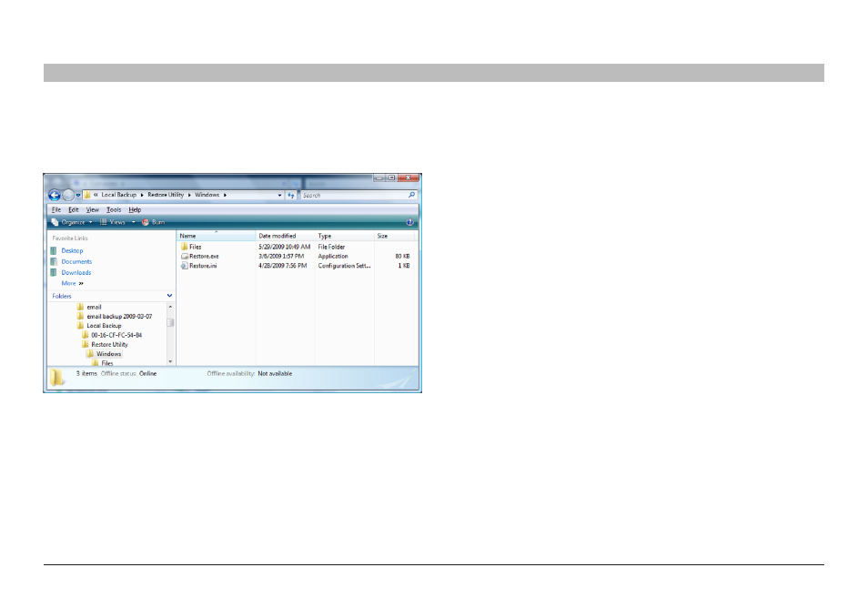The width and height of the screenshot is (868, 608).
Task: Click the blue help question mark icon
Action: [x=409, y=222]
